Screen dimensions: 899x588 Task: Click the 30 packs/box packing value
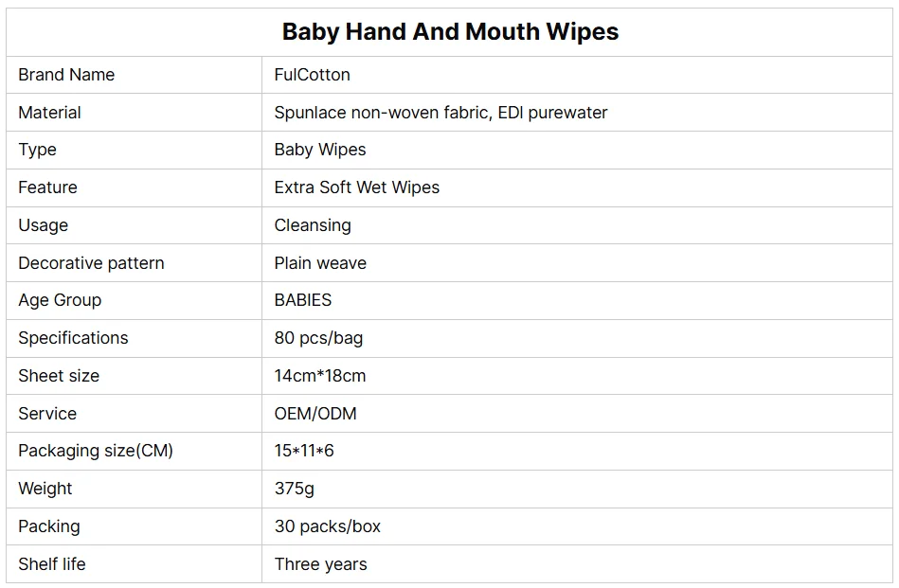pyautogui.click(x=328, y=526)
